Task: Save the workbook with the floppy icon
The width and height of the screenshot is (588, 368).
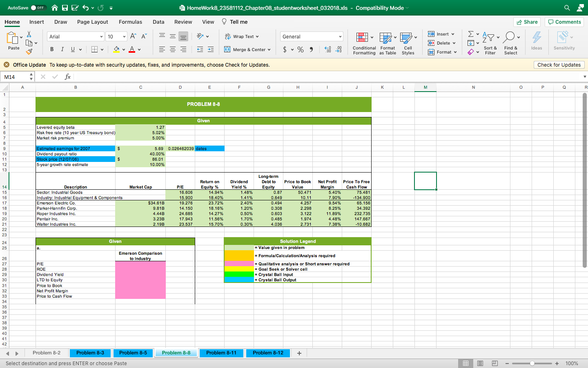Action: pos(65,8)
